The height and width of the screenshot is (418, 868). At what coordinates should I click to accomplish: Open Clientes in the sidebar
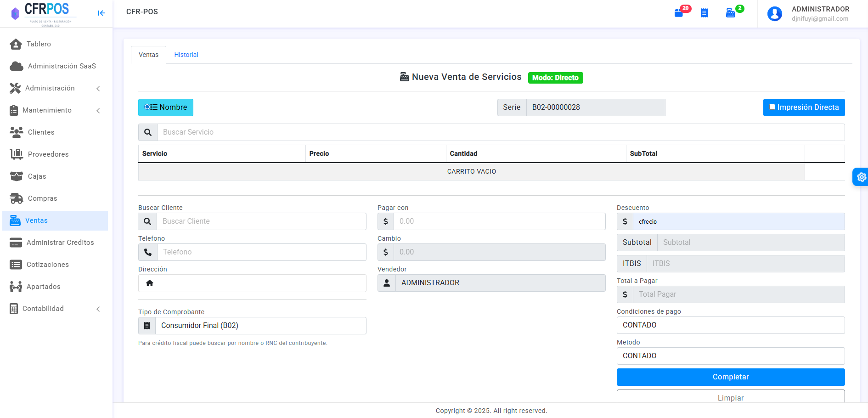coord(55,132)
